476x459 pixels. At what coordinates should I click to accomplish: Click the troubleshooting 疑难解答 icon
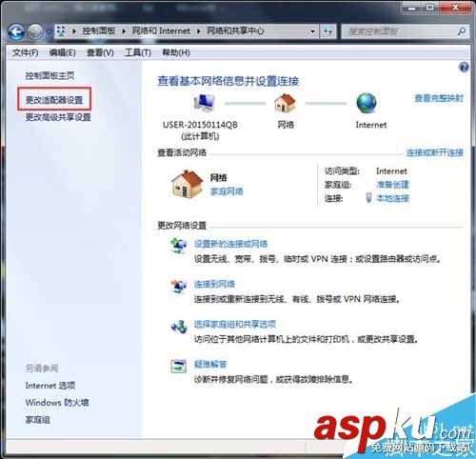pos(178,367)
